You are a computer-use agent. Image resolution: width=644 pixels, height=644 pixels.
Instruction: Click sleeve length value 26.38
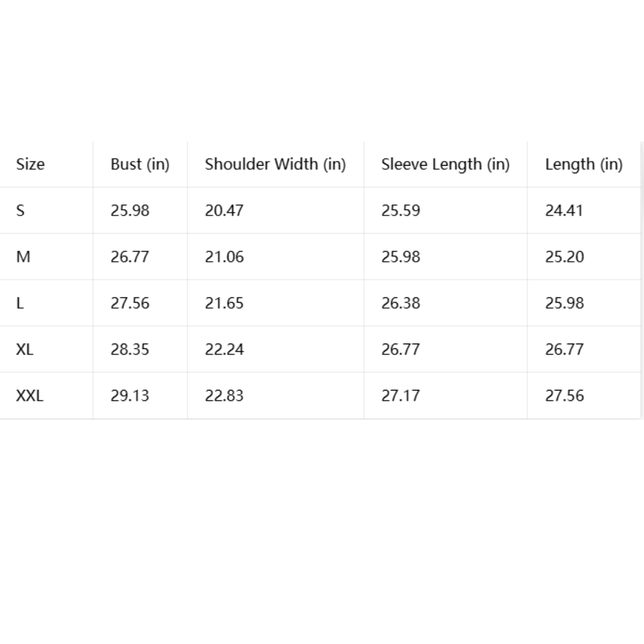click(400, 303)
